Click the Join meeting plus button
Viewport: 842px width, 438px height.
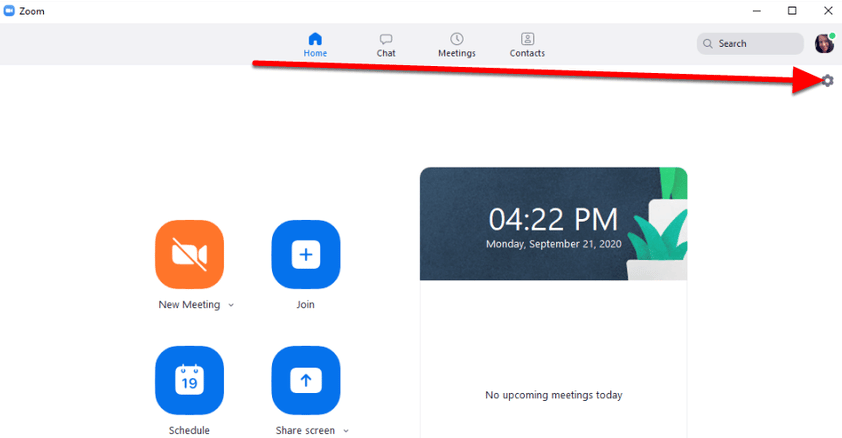click(306, 254)
